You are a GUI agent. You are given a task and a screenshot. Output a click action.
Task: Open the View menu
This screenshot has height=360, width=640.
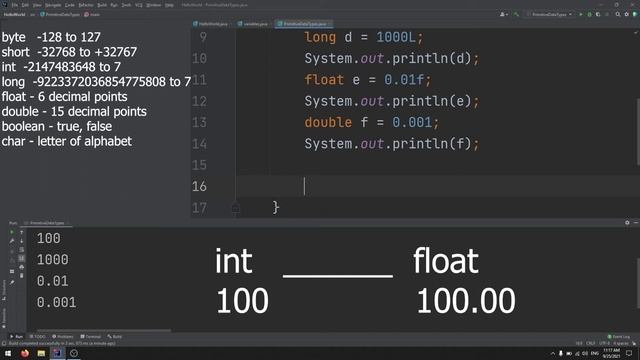pos(37,5)
